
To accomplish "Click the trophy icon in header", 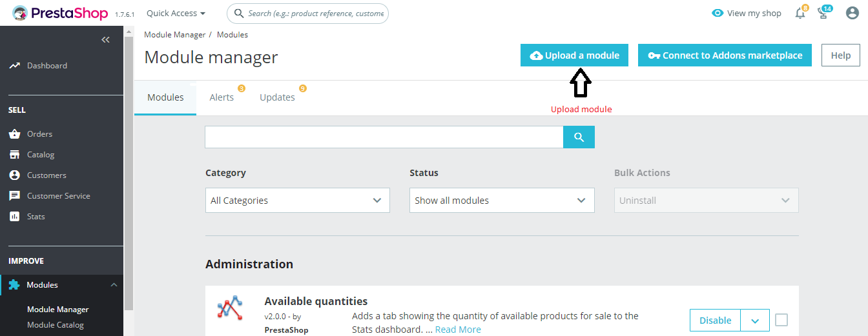I will click(823, 14).
